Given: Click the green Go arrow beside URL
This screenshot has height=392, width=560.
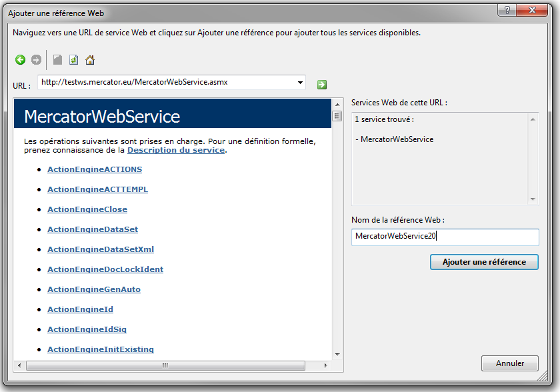Looking at the screenshot, I should click(x=322, y=84).
